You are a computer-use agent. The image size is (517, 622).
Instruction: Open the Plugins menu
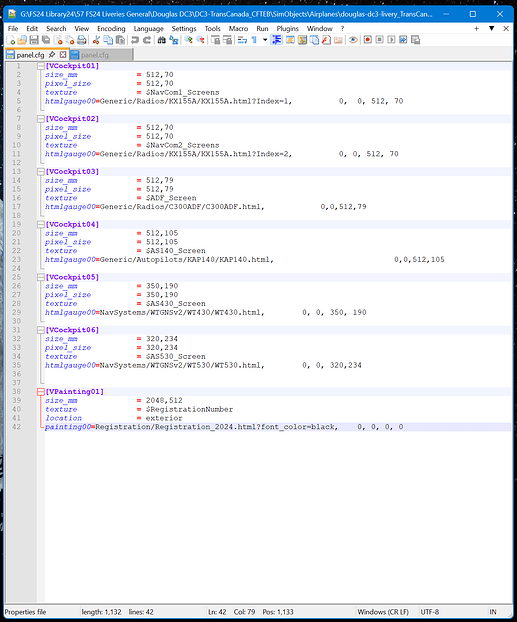click(287, 29)
